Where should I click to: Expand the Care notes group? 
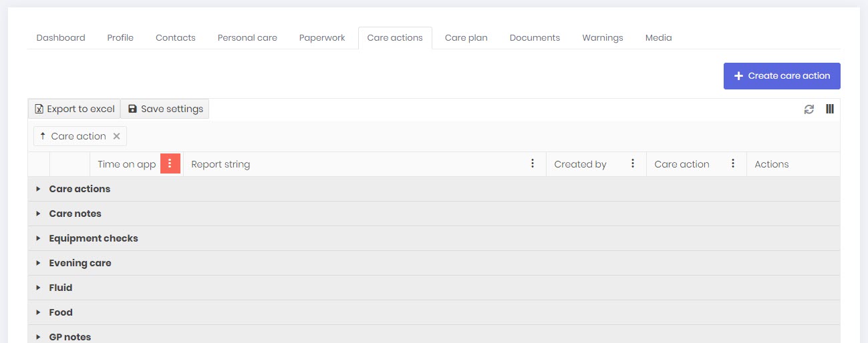38,214
